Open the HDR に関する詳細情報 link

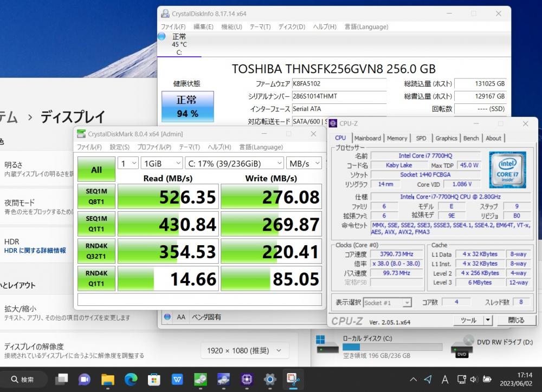[x=35, y=250]
